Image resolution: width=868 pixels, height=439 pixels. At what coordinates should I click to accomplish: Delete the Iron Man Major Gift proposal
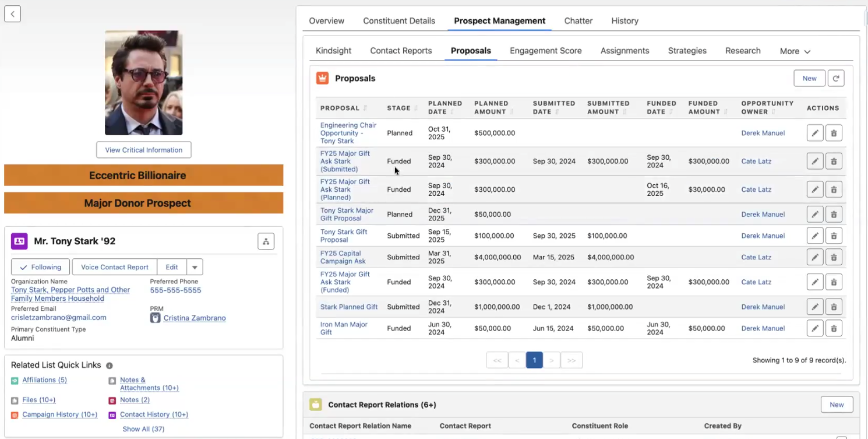point(834,328)
